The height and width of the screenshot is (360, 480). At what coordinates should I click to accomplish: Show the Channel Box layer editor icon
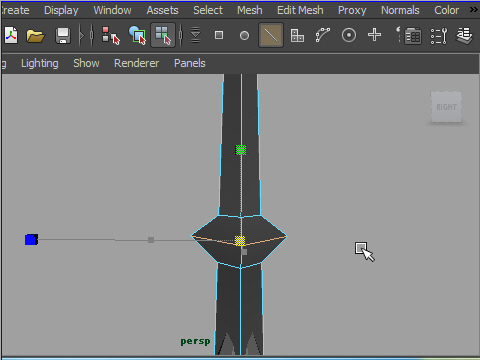pyautogui.click(x=465, y=36)
